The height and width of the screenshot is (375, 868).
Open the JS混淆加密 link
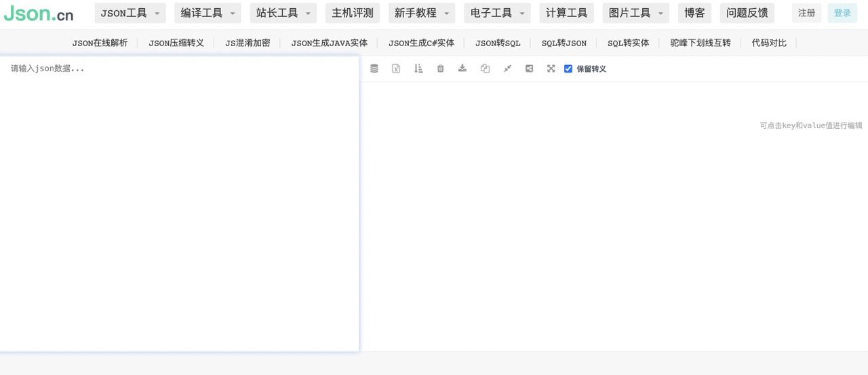click(248, 43)
